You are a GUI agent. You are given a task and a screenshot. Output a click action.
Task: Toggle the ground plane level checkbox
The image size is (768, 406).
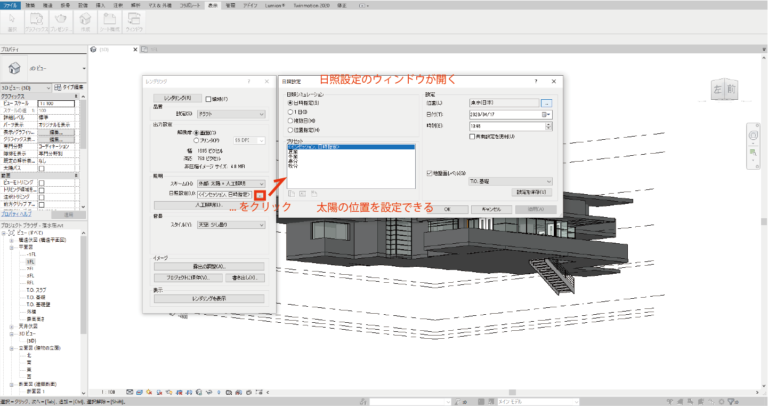[430, 172]
